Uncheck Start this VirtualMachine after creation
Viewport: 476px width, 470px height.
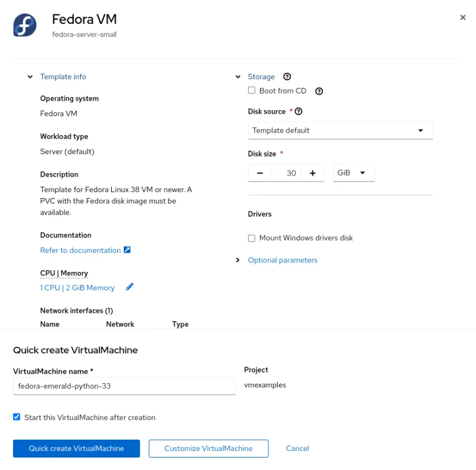click(17, 417)
